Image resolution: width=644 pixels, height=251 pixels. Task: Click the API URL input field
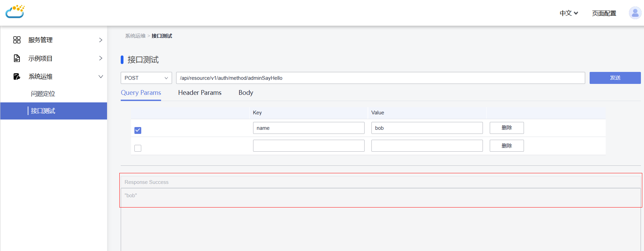[380, 78]
